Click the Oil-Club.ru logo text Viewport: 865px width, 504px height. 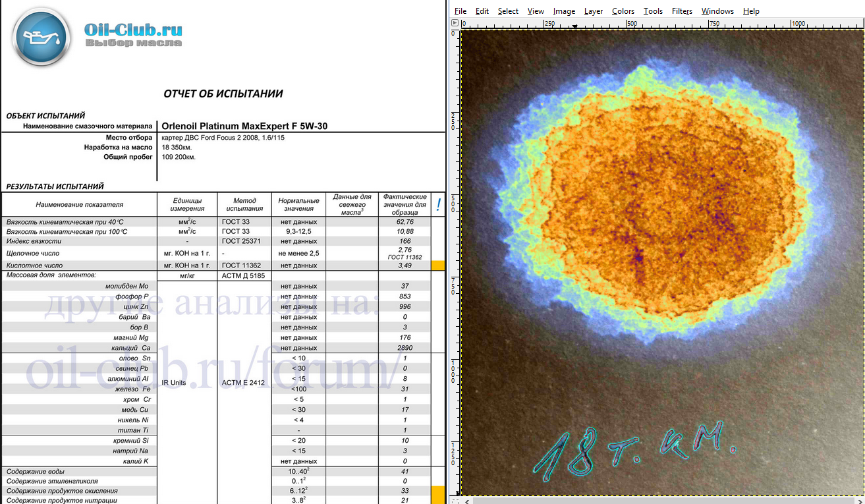point(134,30)
